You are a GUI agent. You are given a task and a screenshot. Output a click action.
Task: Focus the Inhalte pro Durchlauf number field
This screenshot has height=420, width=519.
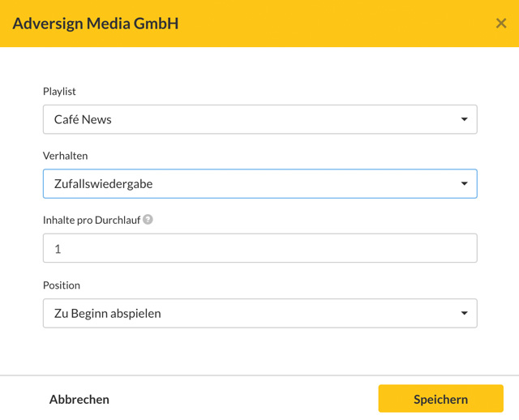[259, 248]
